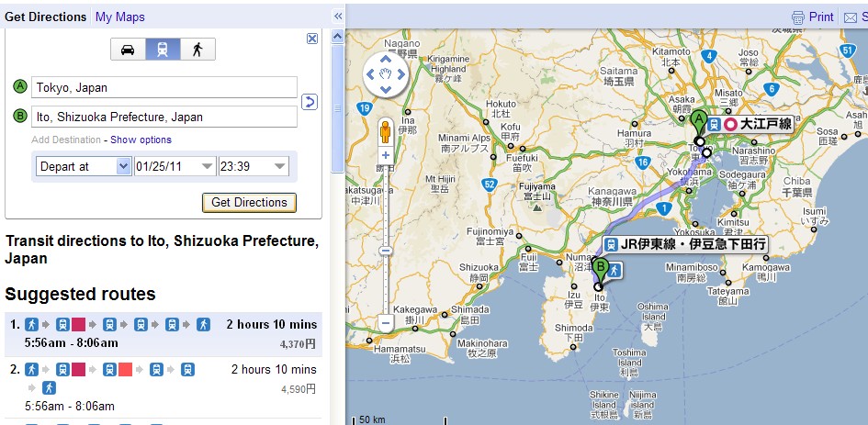The height and width of the screenshot is (425, 868).
Task: Select the walking mode icon
Action: [197, 50]
